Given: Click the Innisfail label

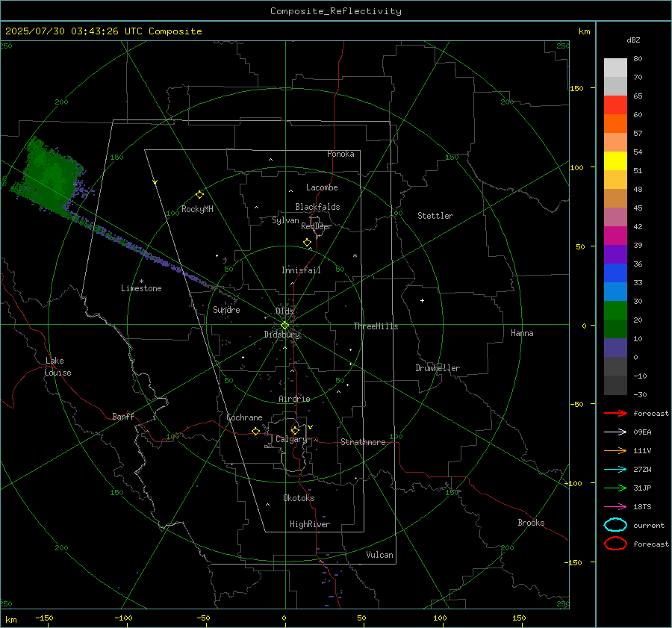Looking at the screenshot, I should (301, 270).
